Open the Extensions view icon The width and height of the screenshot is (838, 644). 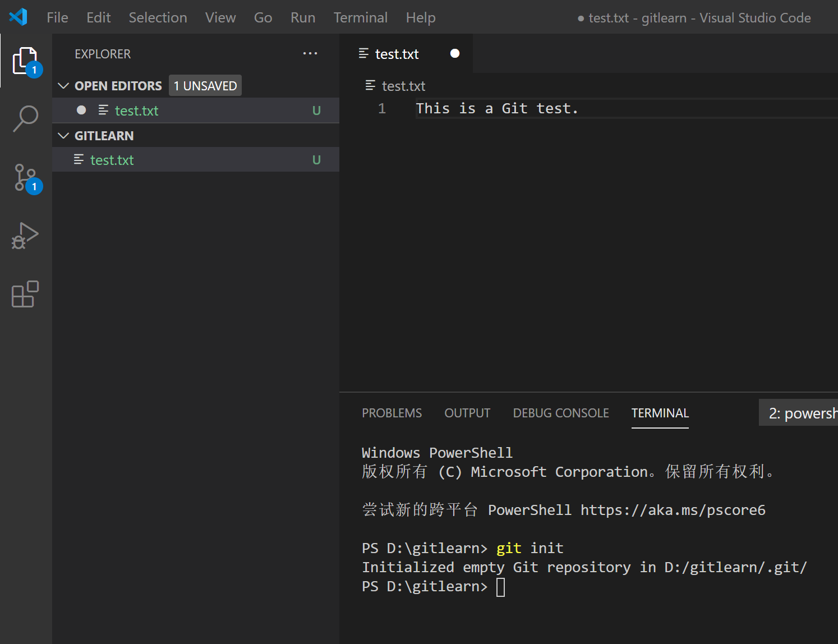pyautogui.click(x=25, y=294)
